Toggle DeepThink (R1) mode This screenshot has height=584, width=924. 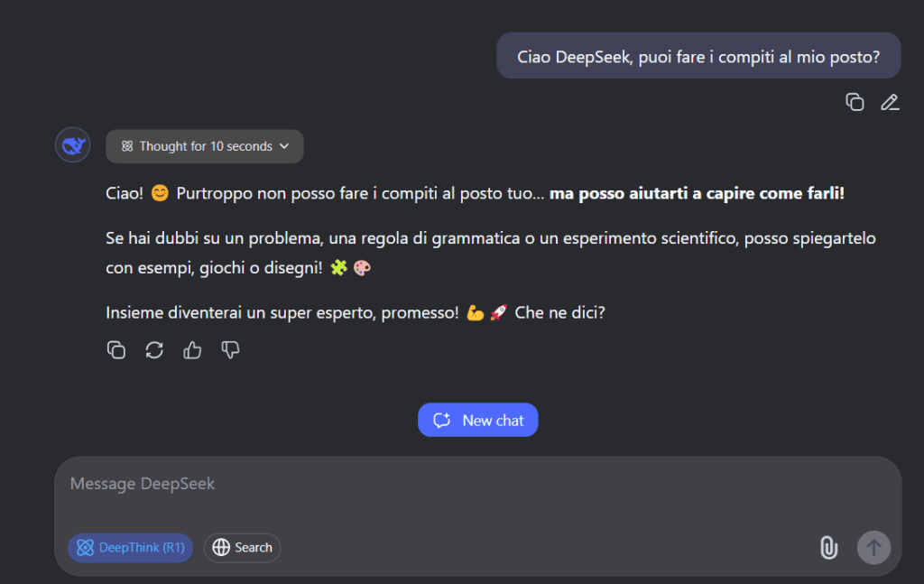coord(130,548)
